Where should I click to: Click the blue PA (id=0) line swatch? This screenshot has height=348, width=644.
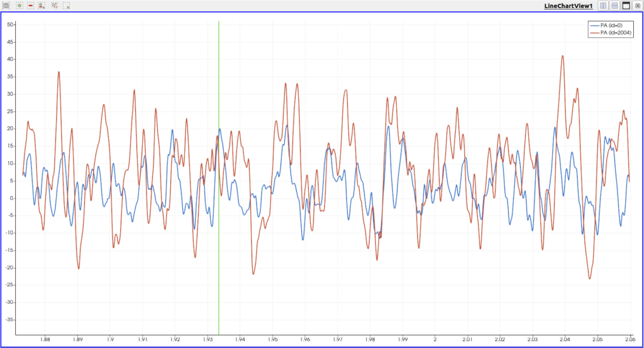coord(594,25)
